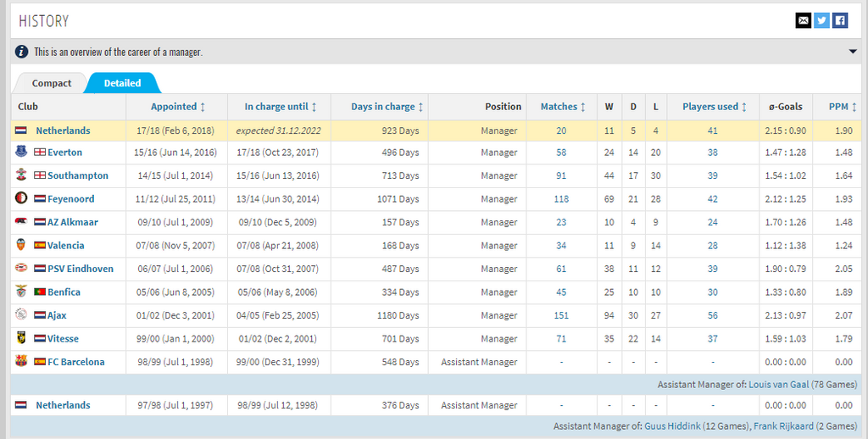Open the Ajax club link
Viewport: 868px width, 439px height.
[x=57, y=315]
